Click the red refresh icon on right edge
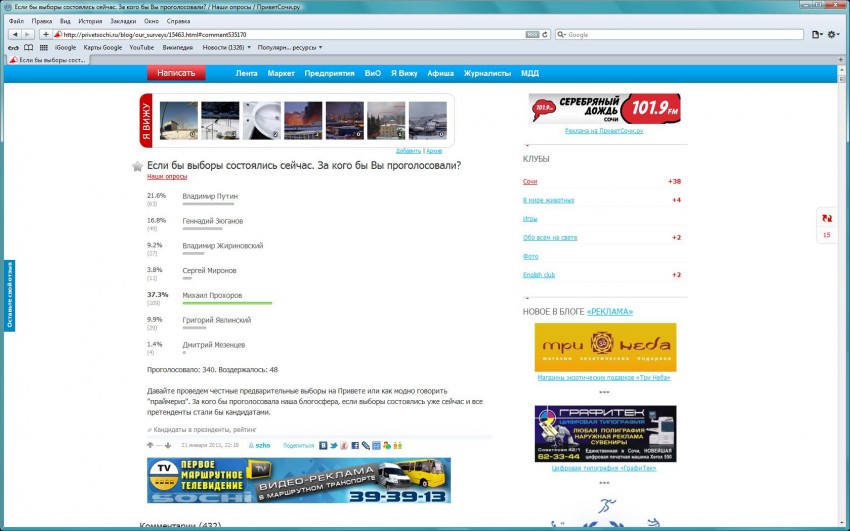Image resolution: width=850 pixels, height=531 pixels. click(x=826, y=218)
